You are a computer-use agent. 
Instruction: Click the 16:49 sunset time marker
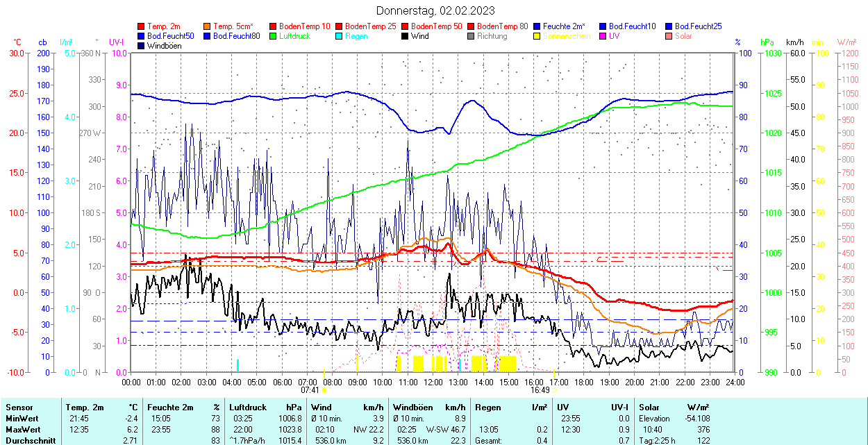[x=540, y=390]
